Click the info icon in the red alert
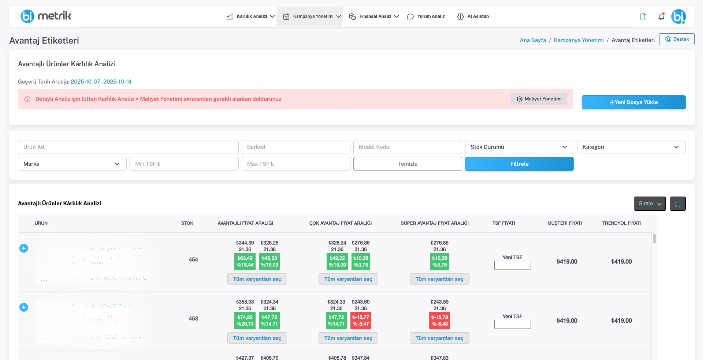The width and height of the screenshot is (703, 360). (27, 99)
